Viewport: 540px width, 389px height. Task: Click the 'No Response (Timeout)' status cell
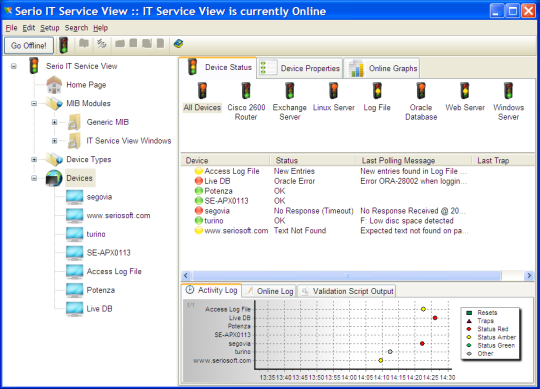313,211
